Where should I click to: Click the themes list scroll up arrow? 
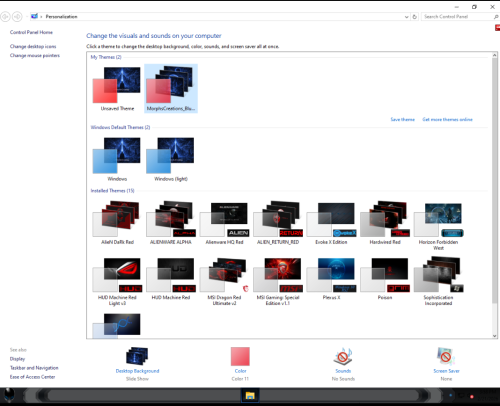495,55
